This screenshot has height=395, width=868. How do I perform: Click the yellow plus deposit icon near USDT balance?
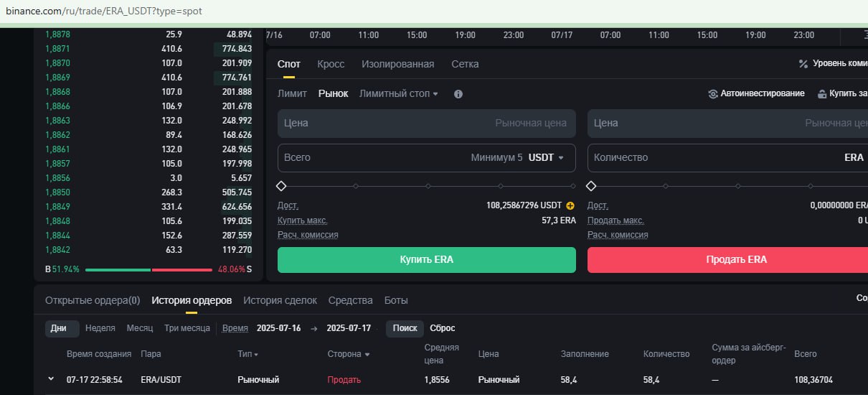click(x=570, y=205)
